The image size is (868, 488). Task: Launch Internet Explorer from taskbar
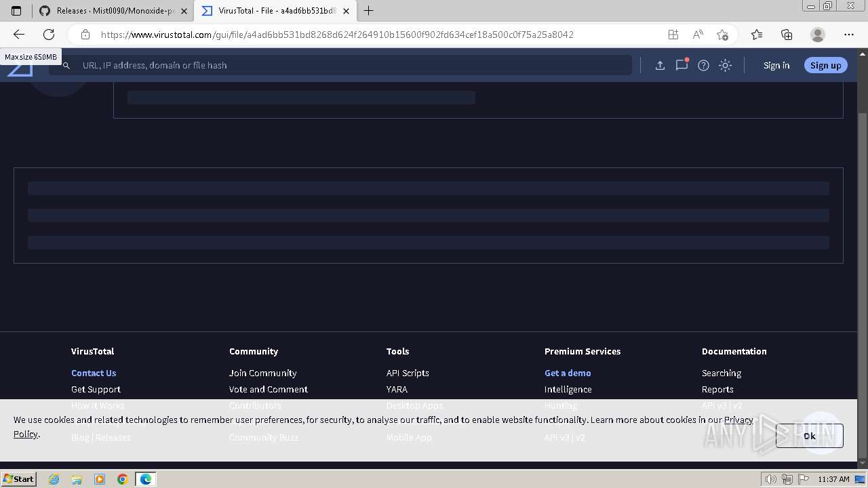coord(54,479)
